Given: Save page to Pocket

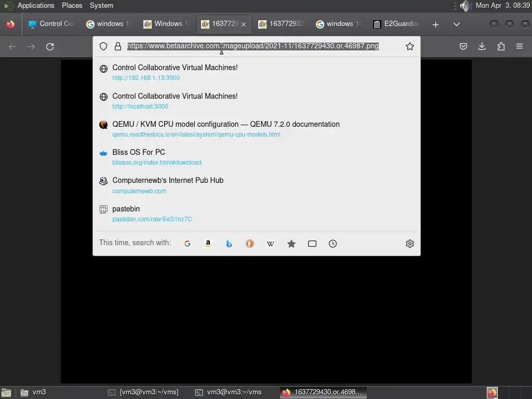Looking at the screenshot, I should tap(463, 46).
